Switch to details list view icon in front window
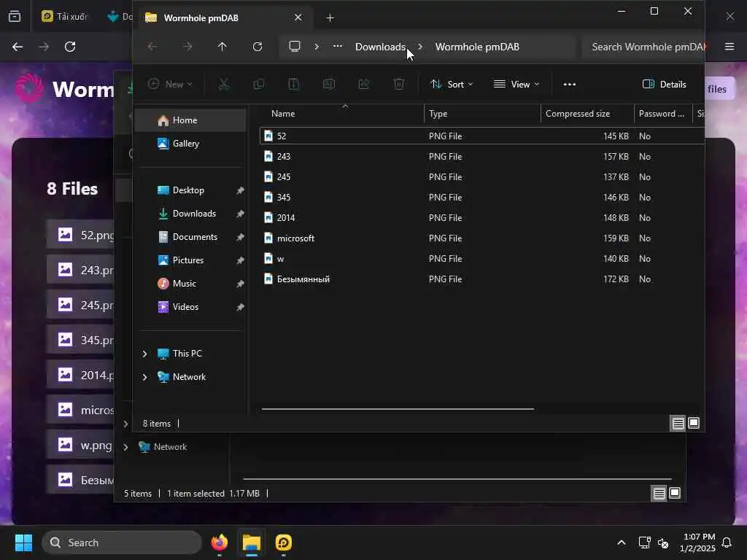The image size is (747, 560). click(x=678, y=423)
